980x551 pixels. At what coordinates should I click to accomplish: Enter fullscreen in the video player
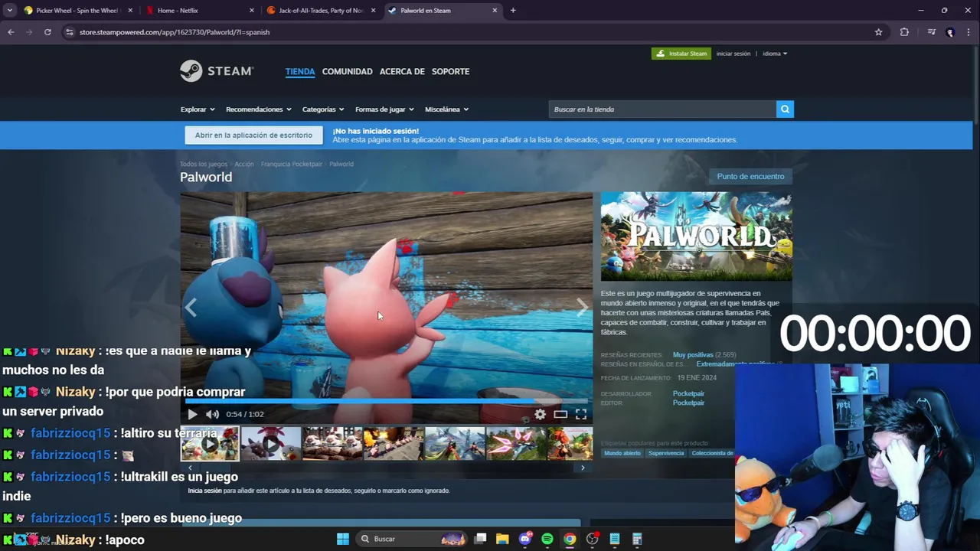tap(581, 414)
